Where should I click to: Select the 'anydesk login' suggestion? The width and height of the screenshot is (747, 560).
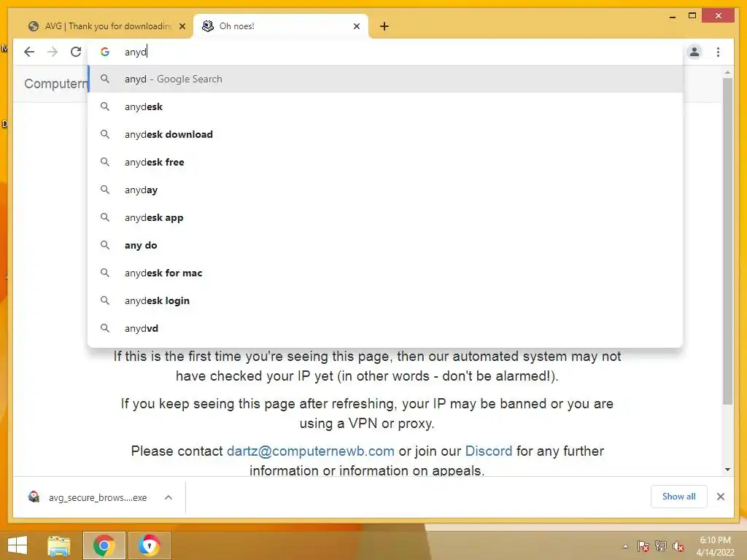click(385, 300)
